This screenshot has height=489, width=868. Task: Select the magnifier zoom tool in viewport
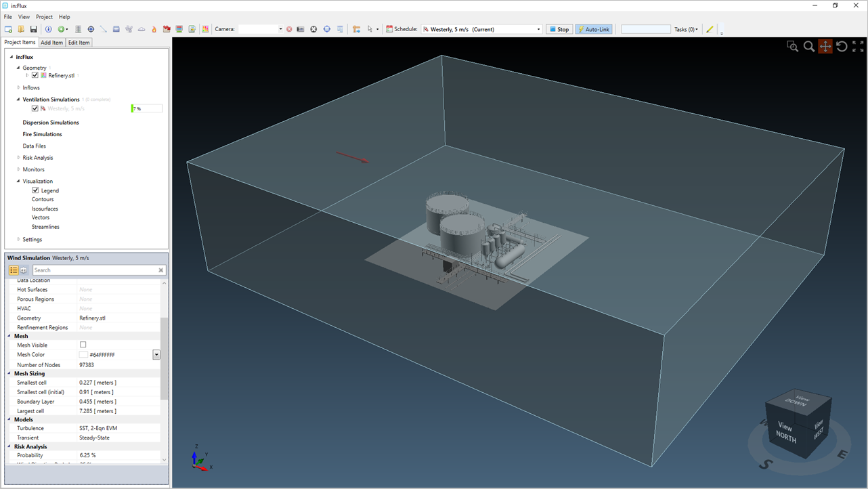pos(809,46)
